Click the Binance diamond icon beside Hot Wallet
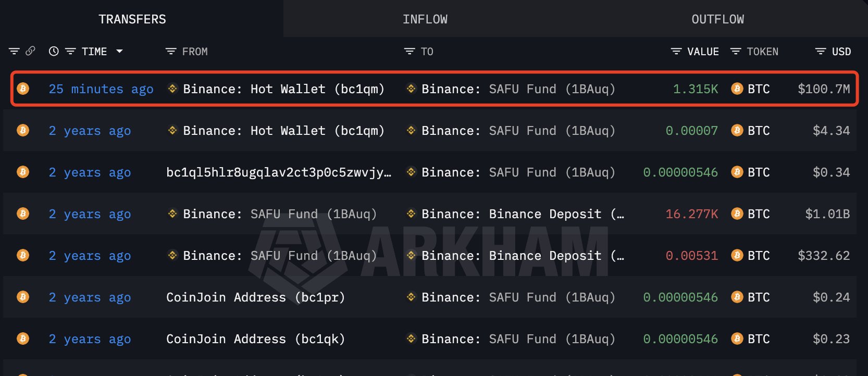This screenshot has width=868, height=376. coord(171,89)
